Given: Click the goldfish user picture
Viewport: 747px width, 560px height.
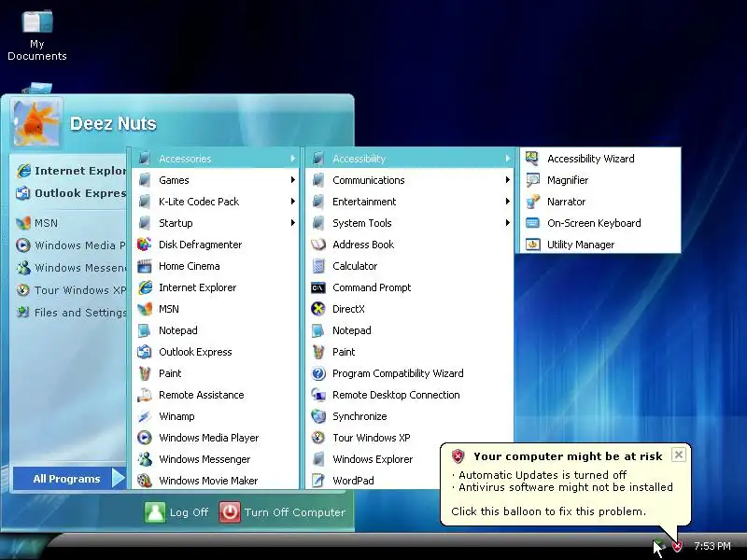Looking at the screenshot, I should pyautogui.click(x=36, y=123).
